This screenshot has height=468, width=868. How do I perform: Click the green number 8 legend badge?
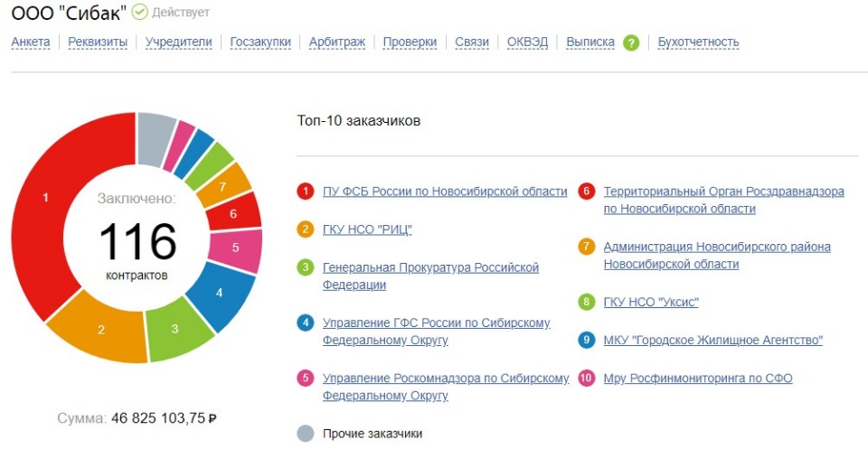(x=586, y=302)
